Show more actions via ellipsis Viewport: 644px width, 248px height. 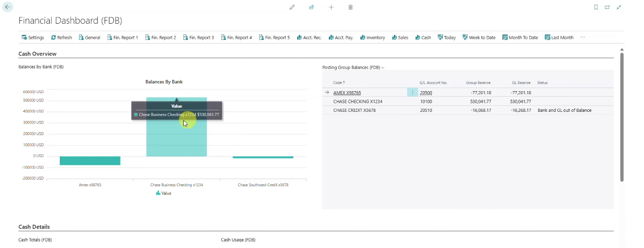[x=583, y=37]
